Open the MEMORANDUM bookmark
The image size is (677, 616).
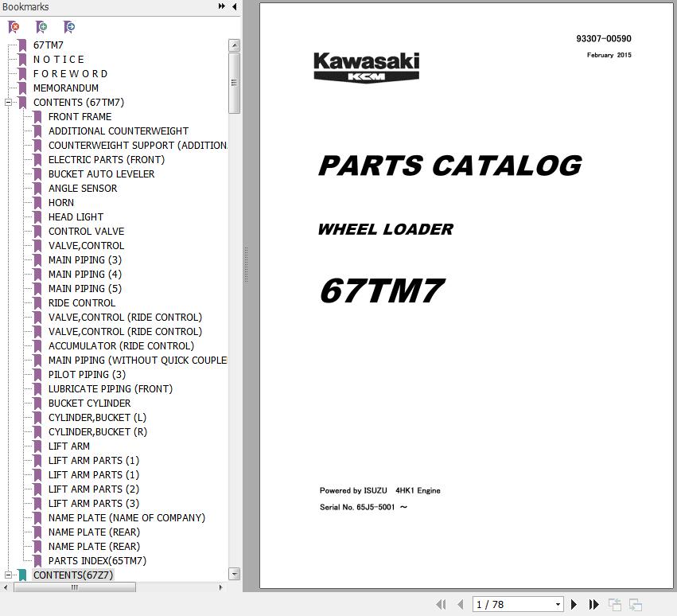(65, 88)
